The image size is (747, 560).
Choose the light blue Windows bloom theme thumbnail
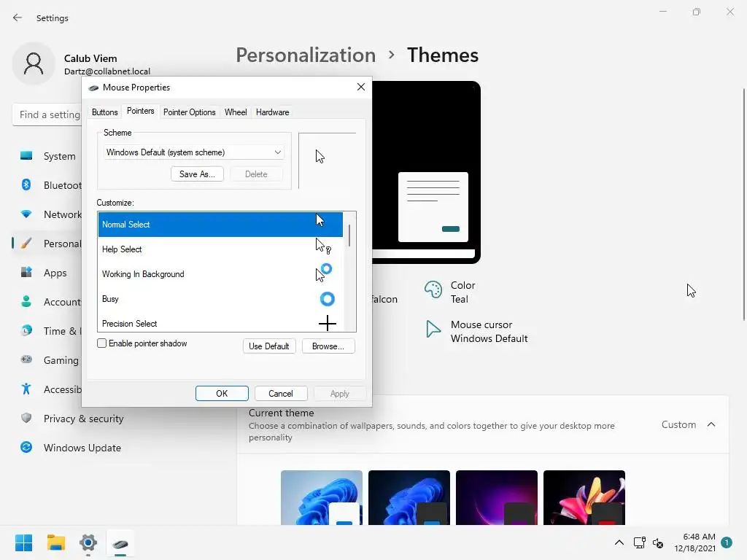[322, 497]
